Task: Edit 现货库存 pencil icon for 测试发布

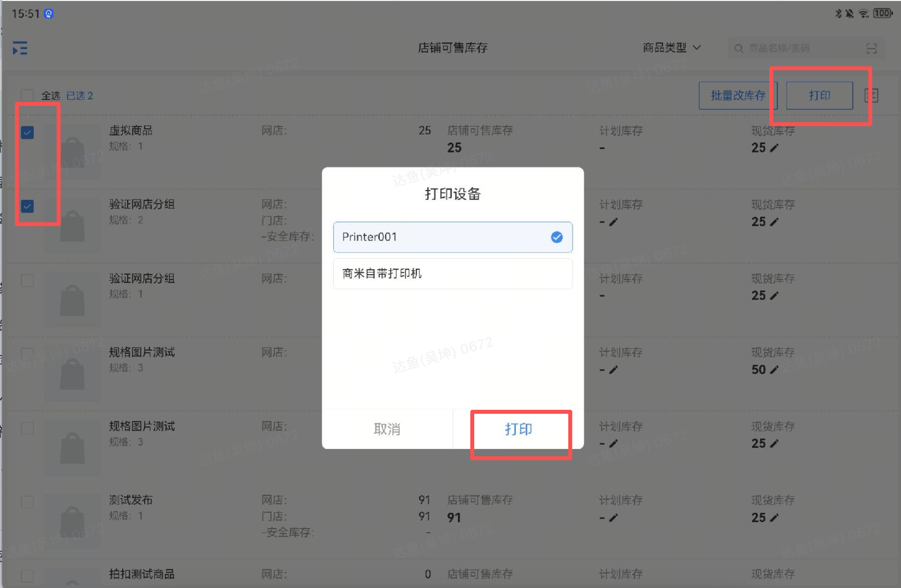Action: [x=774, y=518]
